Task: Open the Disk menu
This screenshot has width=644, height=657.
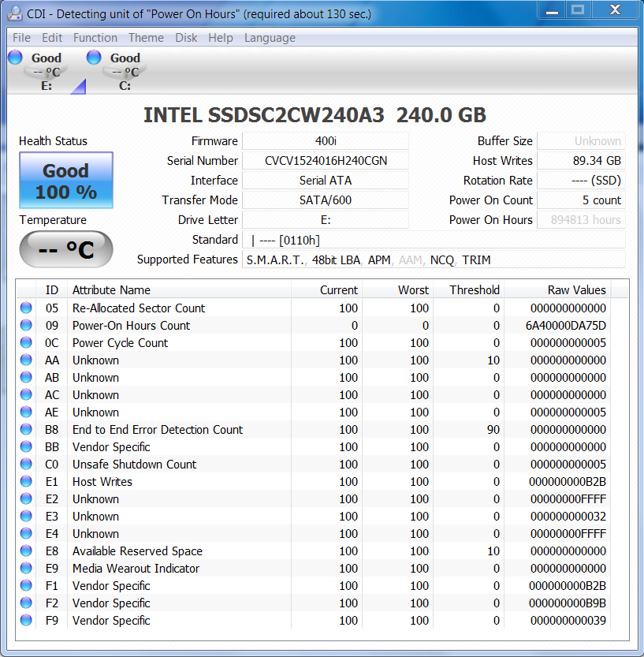Action: pyautogui.click(x=186, y=38)
